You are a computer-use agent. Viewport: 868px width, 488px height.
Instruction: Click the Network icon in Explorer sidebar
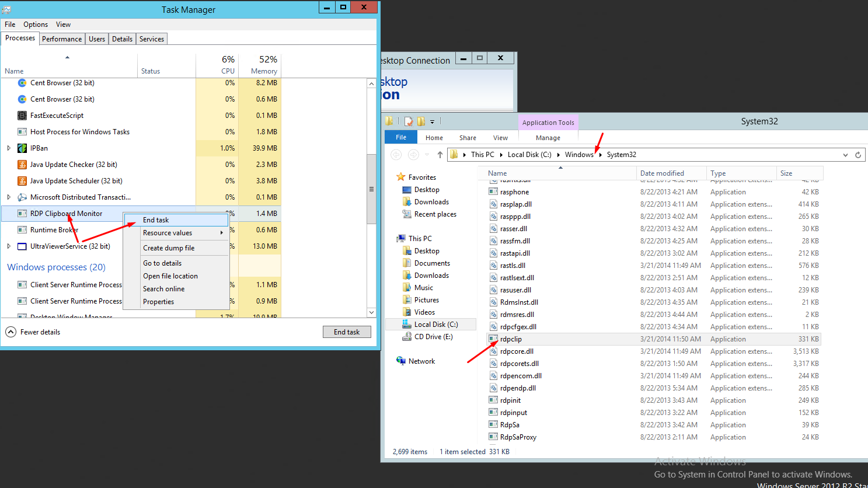click(x=401, y=361)
